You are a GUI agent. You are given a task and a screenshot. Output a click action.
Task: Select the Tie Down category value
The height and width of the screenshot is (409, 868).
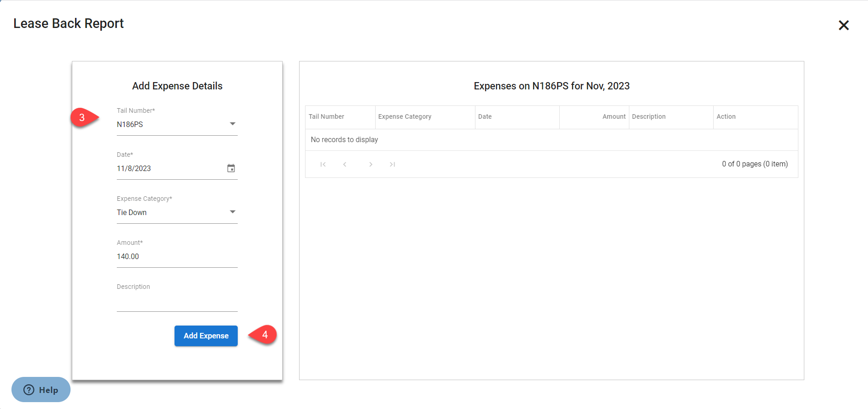coord(132,213)
